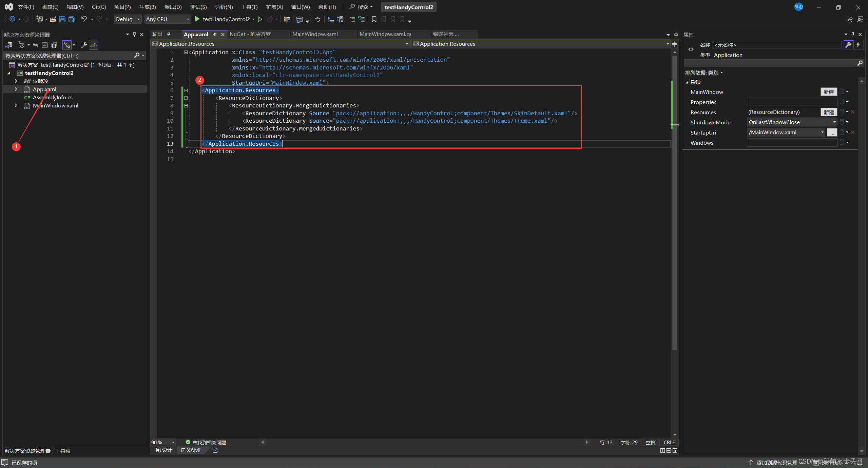This screenshot has width=868, height=468.
Task: Click the Save All toolbar icon
Action: (x=72, y=19)
